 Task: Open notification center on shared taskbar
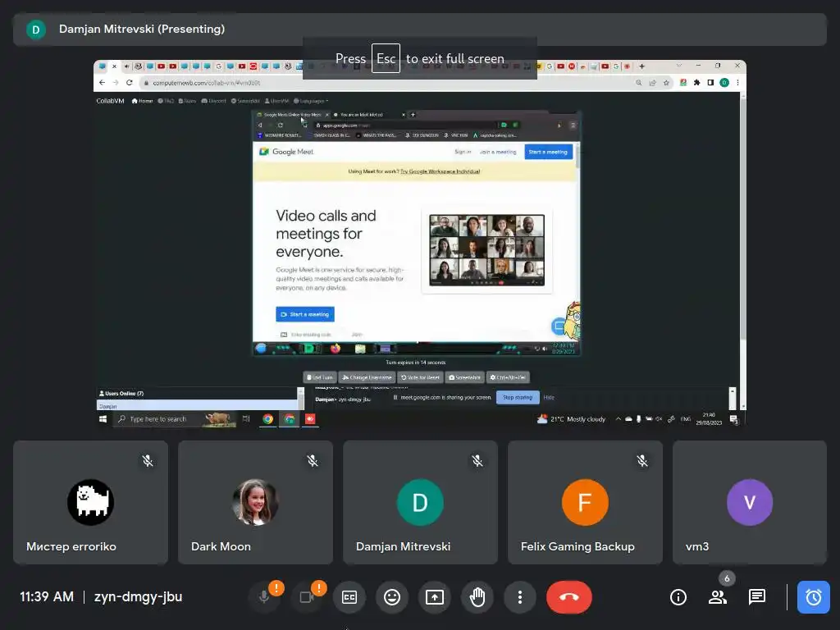(x=734, y=419)
